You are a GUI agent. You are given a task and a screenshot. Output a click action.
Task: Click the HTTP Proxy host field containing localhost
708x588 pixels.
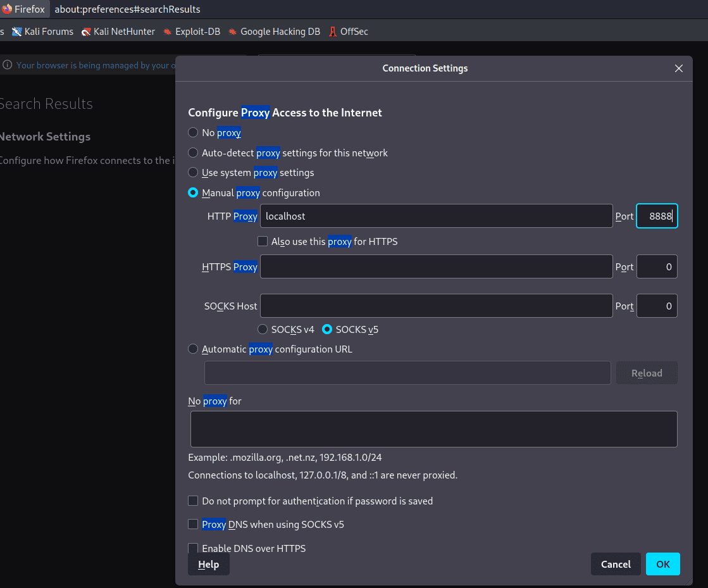coord(436,216)
